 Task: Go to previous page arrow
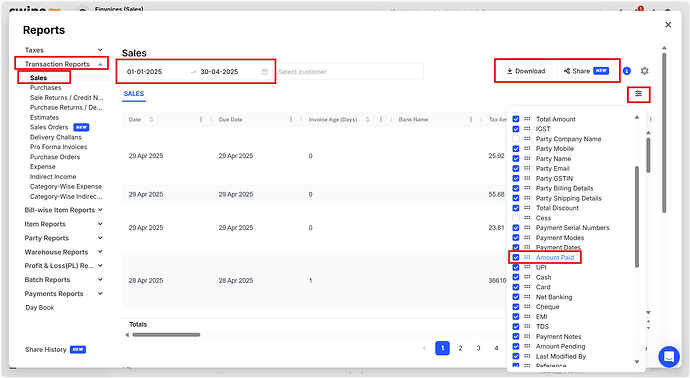point(424,348)
